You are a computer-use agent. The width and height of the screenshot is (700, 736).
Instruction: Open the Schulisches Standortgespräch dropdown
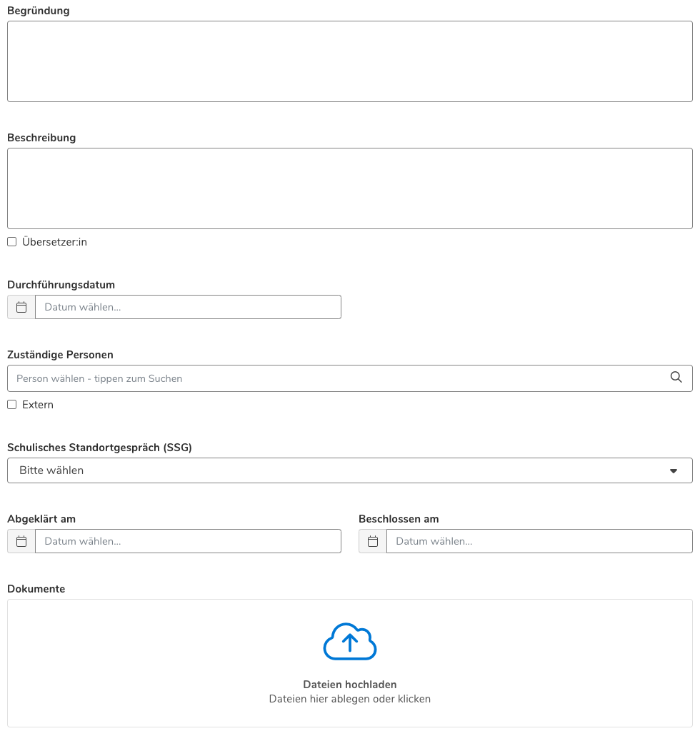coord(350,470)
